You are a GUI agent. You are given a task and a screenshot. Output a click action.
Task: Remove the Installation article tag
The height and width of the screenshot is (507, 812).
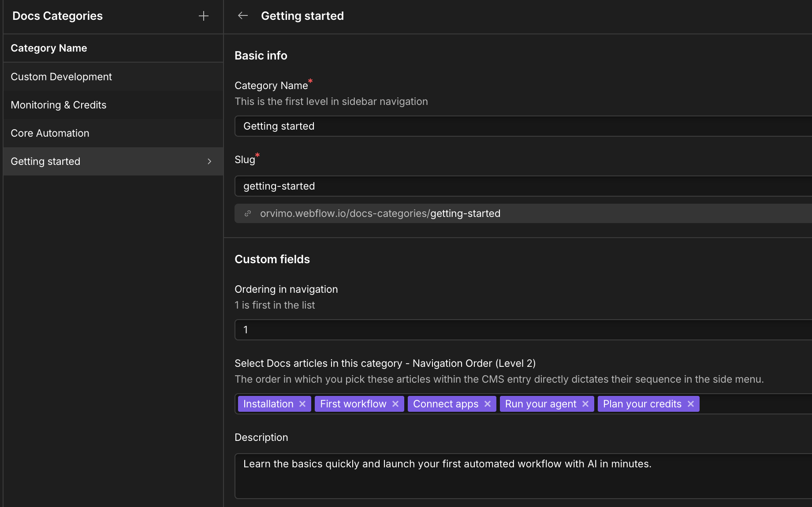302,403
